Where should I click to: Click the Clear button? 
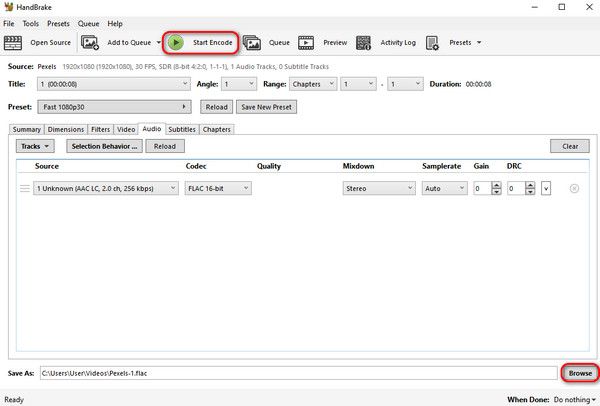(570, 146)
